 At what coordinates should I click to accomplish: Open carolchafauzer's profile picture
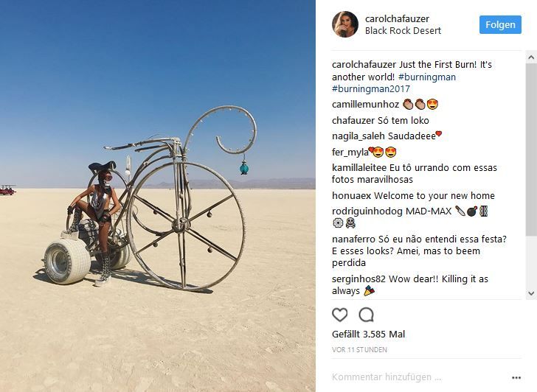tap(345, 24)
